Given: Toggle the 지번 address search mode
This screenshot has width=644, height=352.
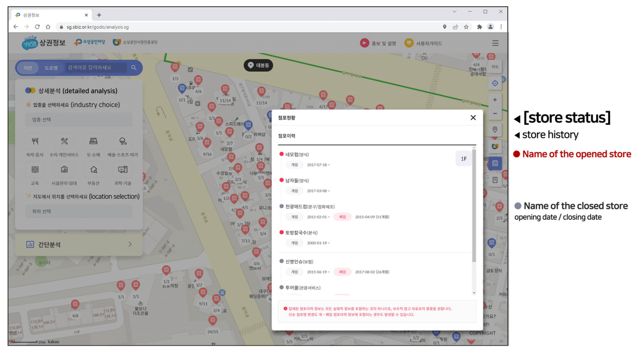Looking at the screenshot, I should coord(27,68).
